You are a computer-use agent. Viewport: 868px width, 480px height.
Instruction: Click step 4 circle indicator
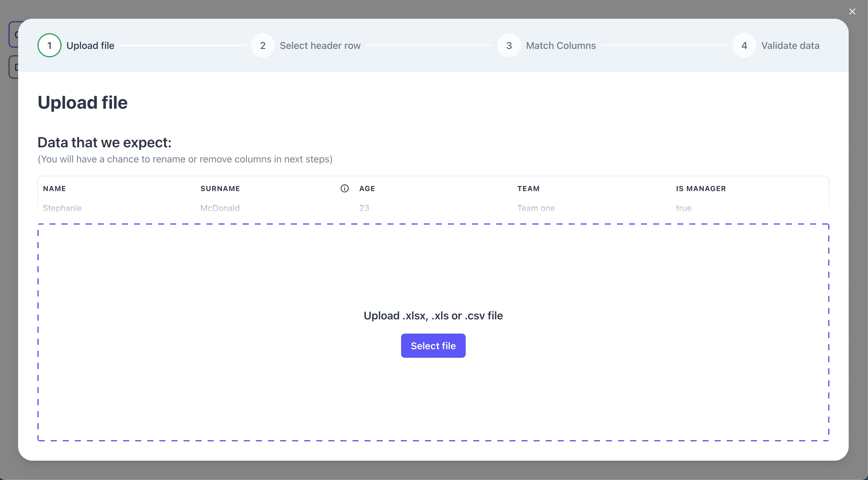coord(744,46)
